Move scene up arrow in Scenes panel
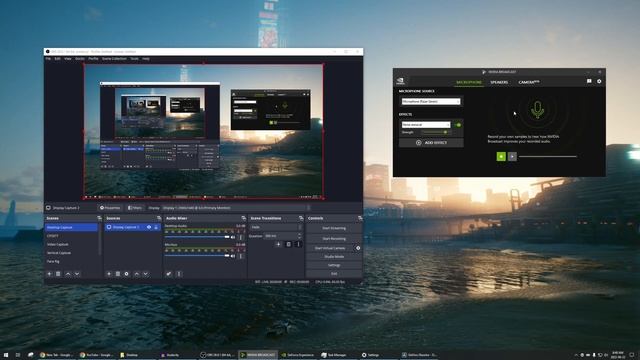The height and width of the screenshot is (360, 640). (x=68, y=274)
